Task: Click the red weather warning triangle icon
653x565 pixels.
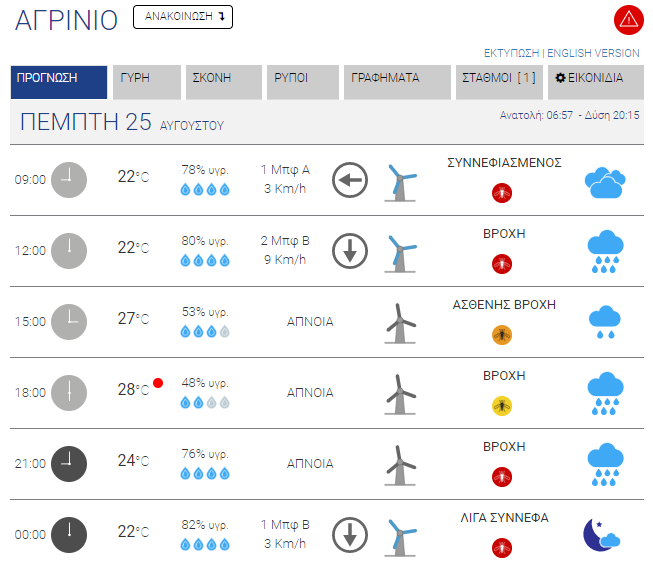Action: pos(628,20)
